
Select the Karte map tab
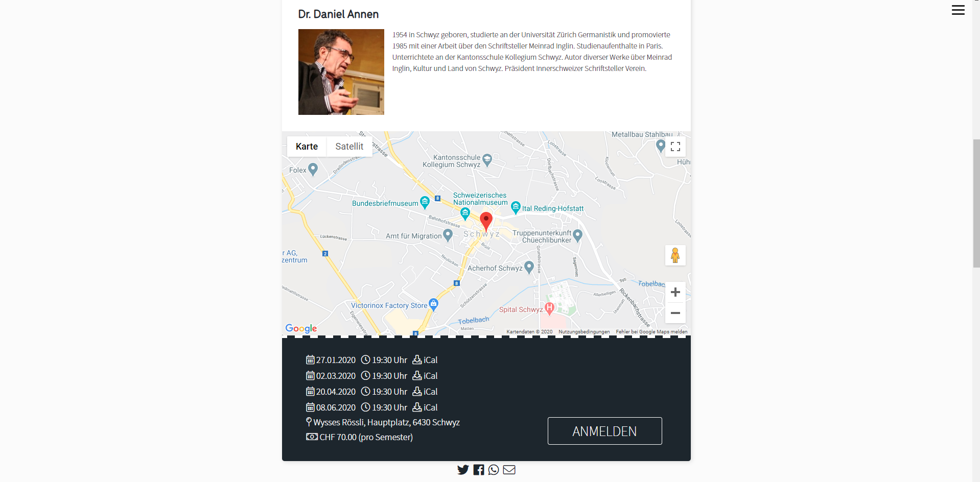[307, 147]
